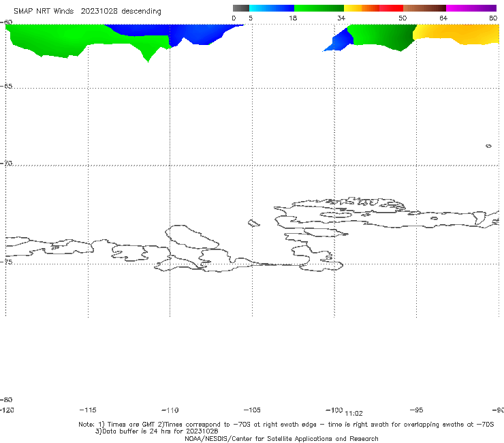Click the tiny island outline near -91 longitude
Screen dimensions: 504x443
[x=488, y=146]
